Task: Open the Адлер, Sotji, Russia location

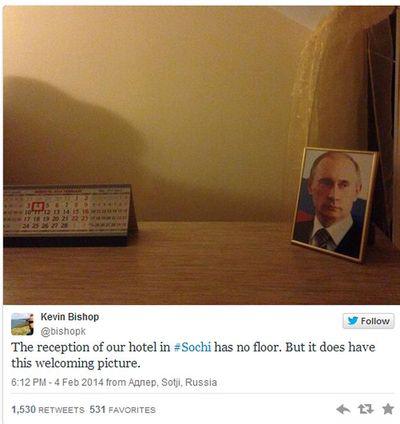Action: [x=173, y=382]
